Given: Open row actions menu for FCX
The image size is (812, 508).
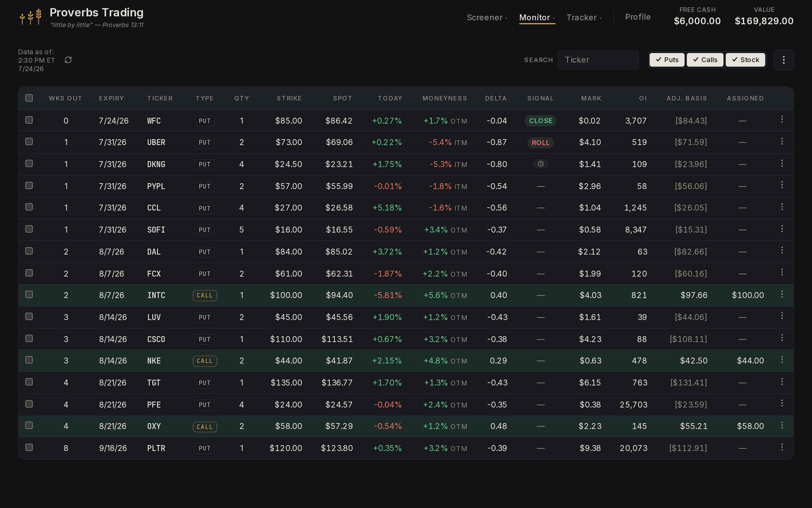Looking at the screenshot, I should 782,272.
